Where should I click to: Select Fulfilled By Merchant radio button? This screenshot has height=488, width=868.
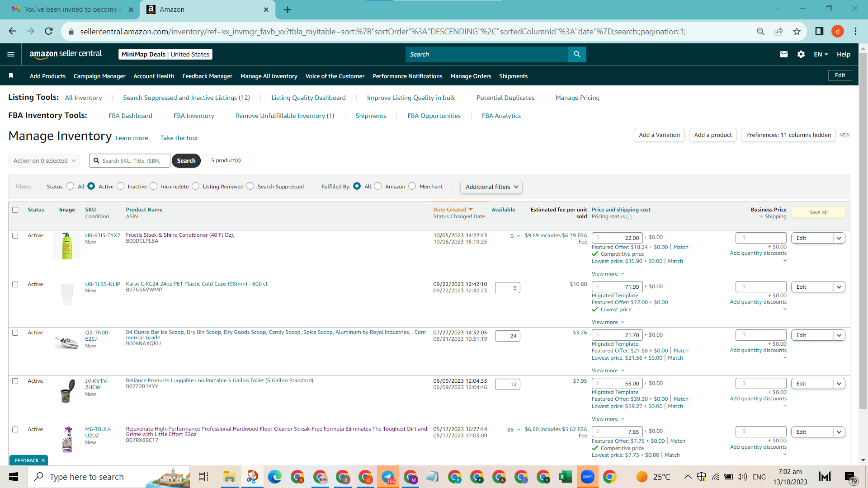(x=412, y=186)
